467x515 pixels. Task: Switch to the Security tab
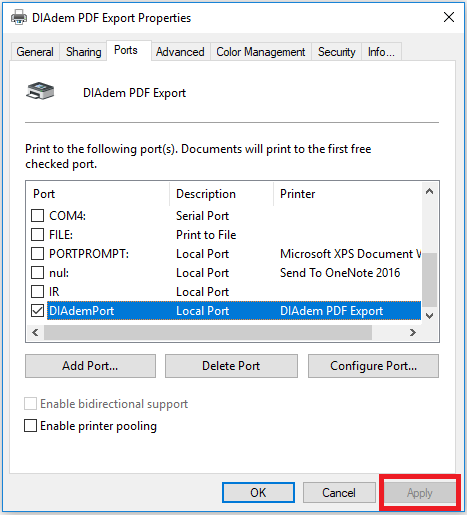point(336,52)
